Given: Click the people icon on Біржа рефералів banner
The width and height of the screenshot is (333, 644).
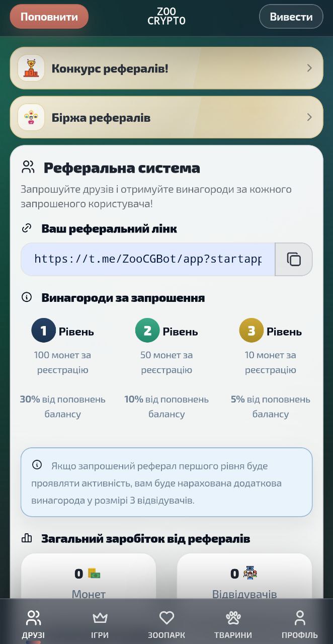Looking at the screenshot, I should click(31, 117).
